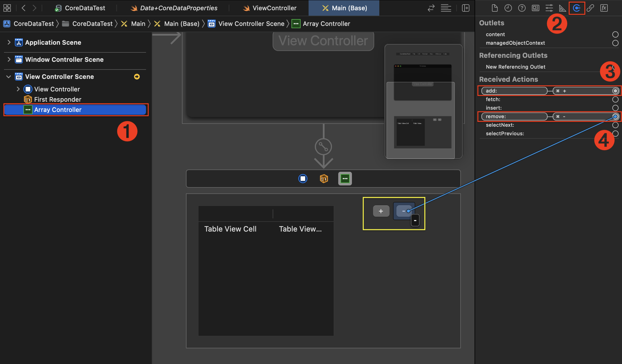Screen dimensions: 622x364
Task: Click the plus button on canvas
Action: [x=381, y=211]
